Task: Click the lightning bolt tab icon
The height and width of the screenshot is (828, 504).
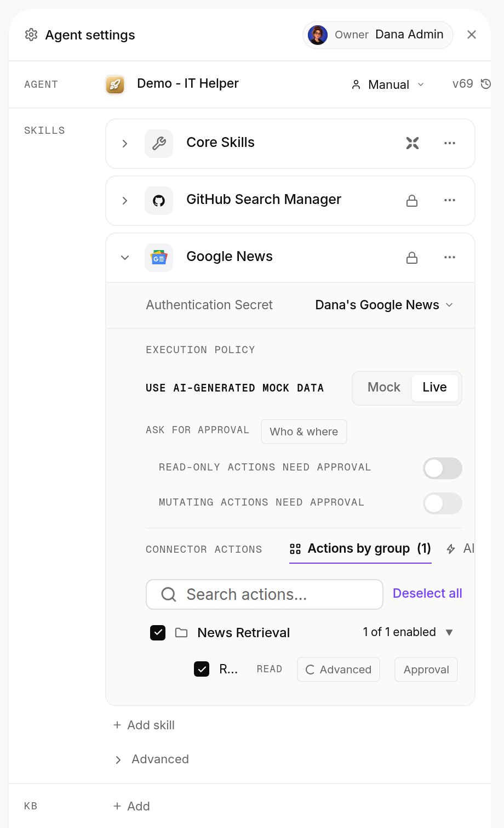Action: coord(451,549)
